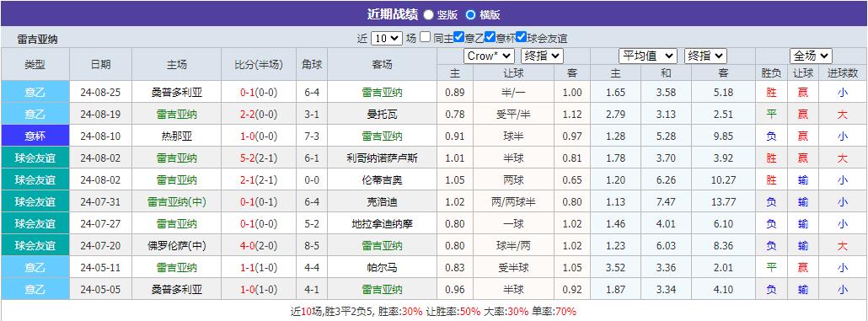Open 伦蒂吉奥 team link
The image size is (868, 321).
382,179
